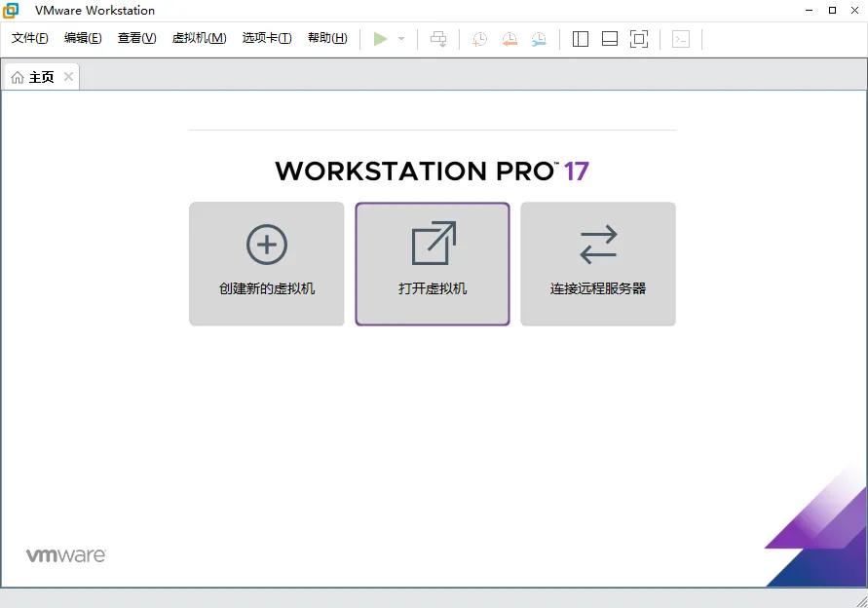Close the 主页 tab

tap(68, 76)
